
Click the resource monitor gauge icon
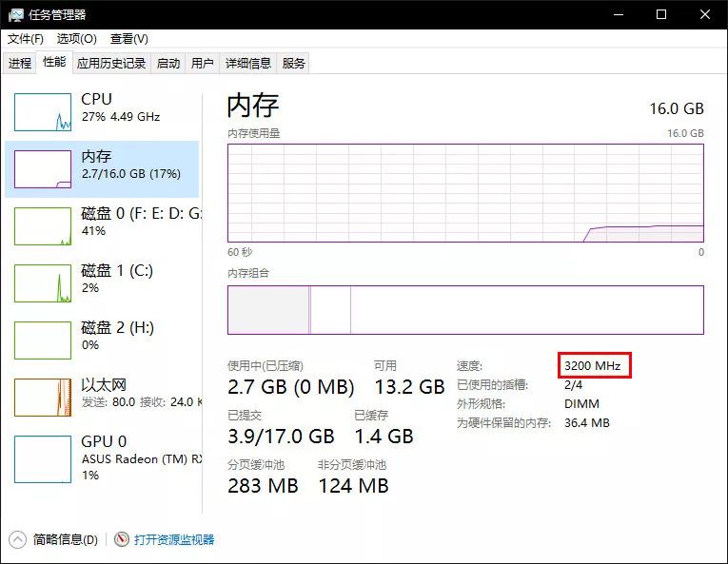coord(121,539)
